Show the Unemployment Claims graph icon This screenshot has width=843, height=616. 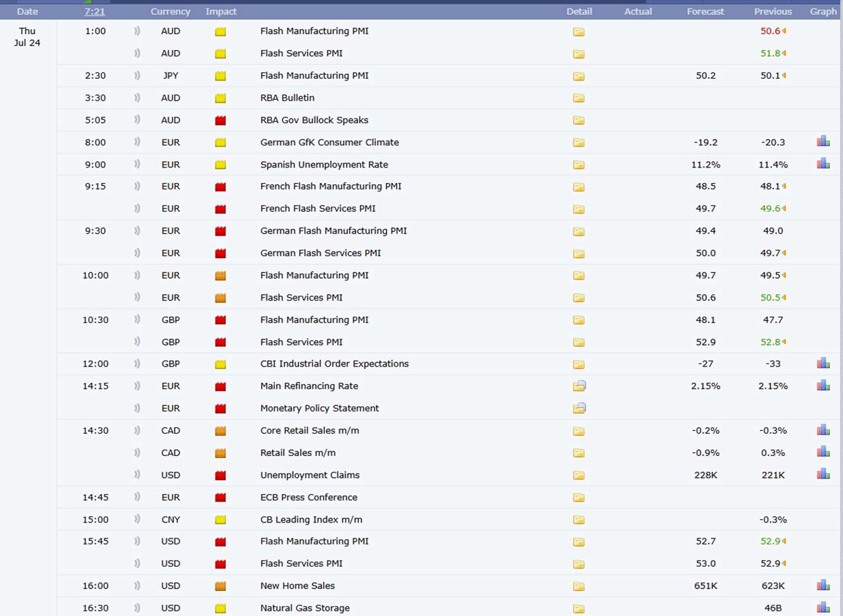pos(823,474)
